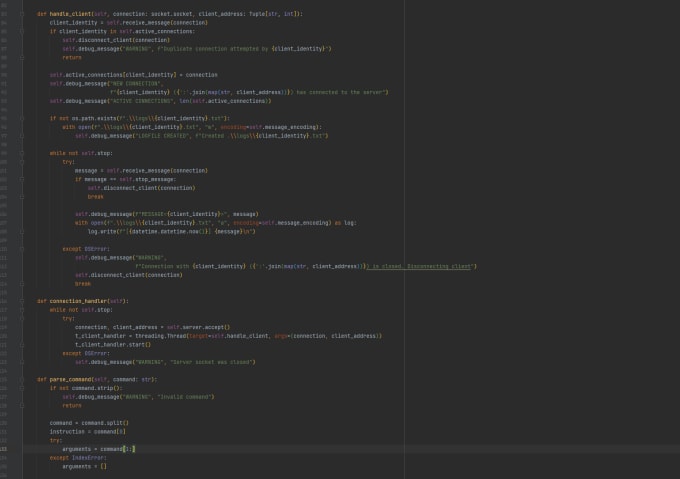Click the 'self.stop_message' comparison

tap(147, 179)
